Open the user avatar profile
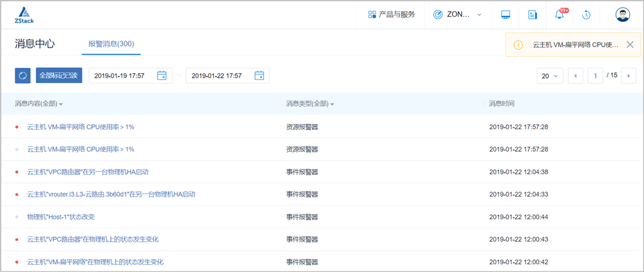The width and height of the screenshot is (644, 272). [622, 15]
